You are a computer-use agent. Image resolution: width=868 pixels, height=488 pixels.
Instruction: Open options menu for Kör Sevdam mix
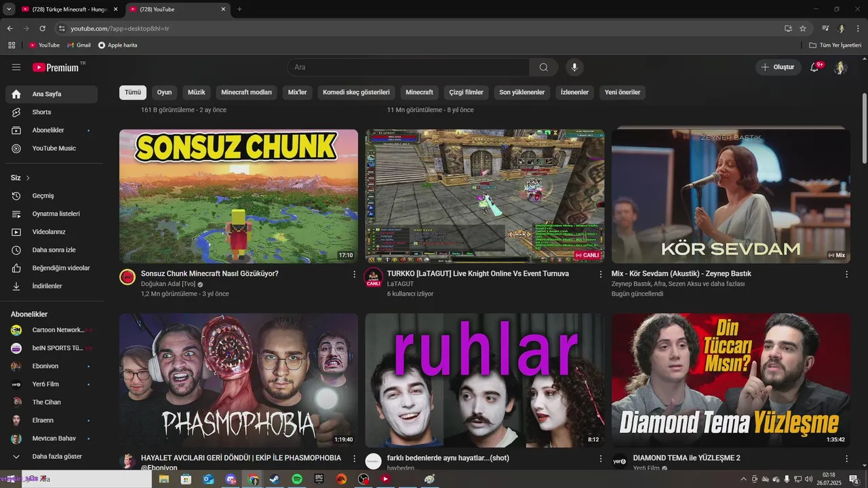click(x=846, y=274)
